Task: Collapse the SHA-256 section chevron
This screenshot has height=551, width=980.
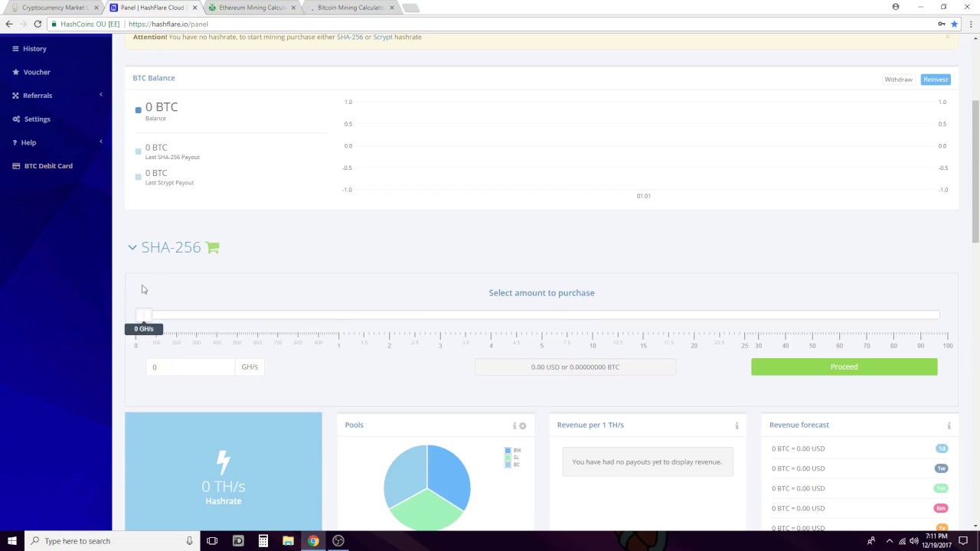Action: [x=132, y=247]
